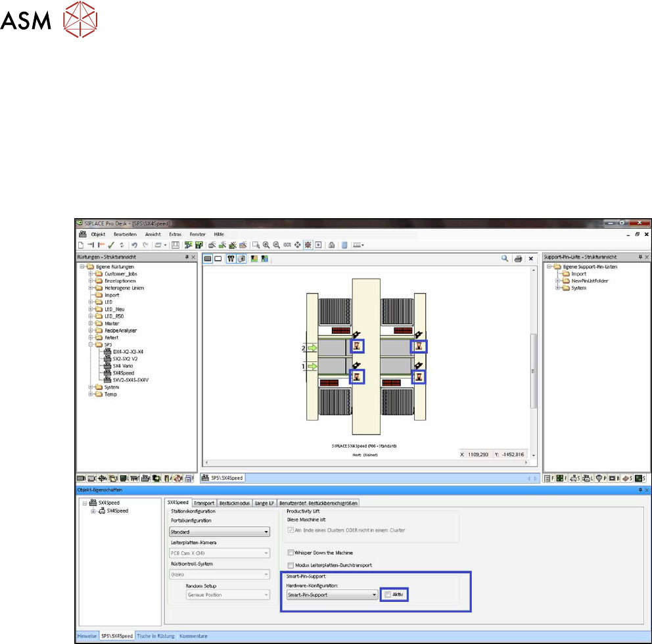Select the RecipeAnalyser folder
This screenshot has width=652, height=644.
pyautogui.click(x=120, y=331)
